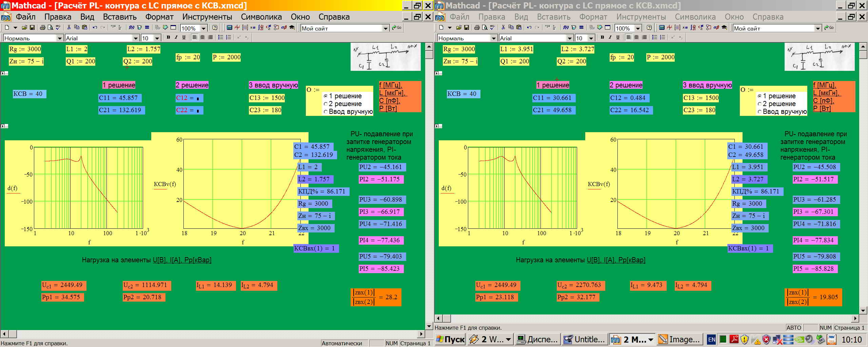The width and height of the screenshot is (868, 347).
Task: Select '2 решение' radio in right window
Action: pyautogui.click(x=760, y=104)
